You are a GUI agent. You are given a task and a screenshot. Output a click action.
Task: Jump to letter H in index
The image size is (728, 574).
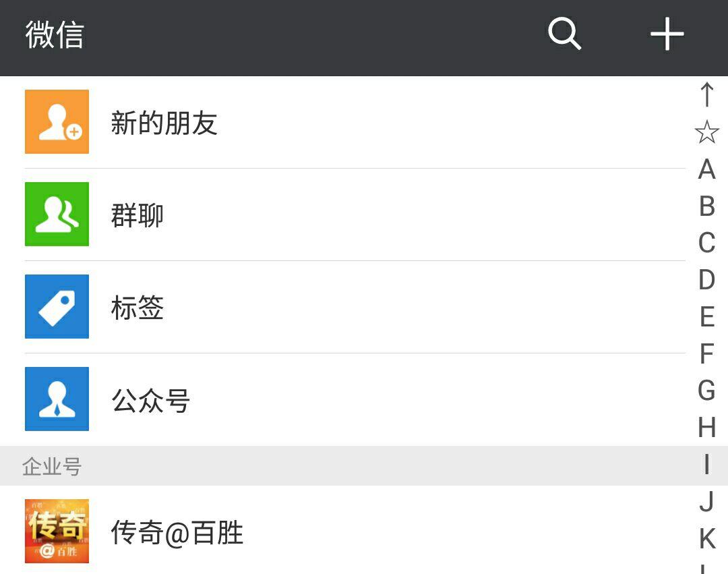(706, 427)
